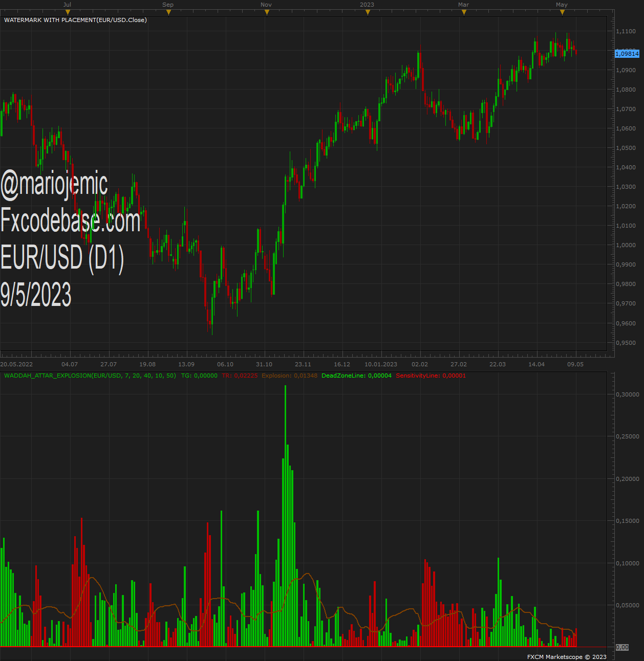Click the 16.12 date axis label

[342, 364]
